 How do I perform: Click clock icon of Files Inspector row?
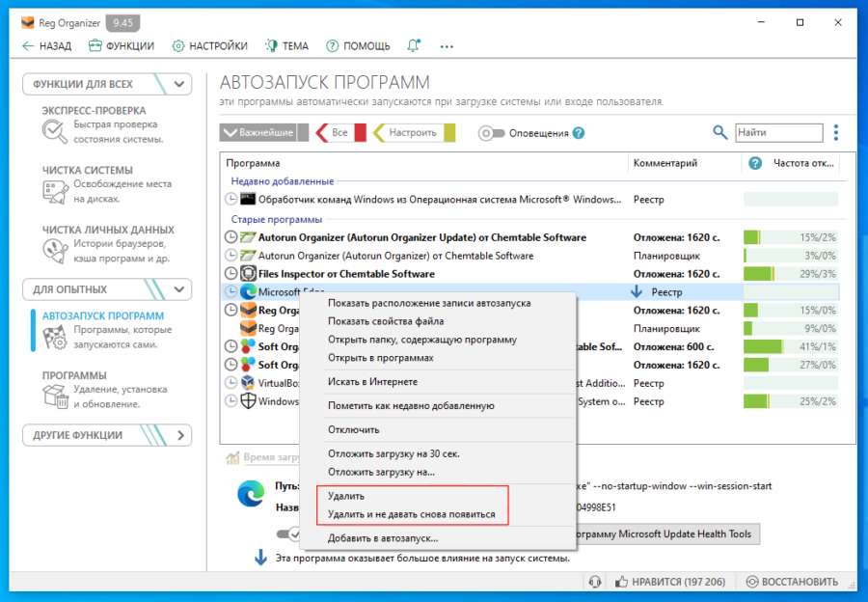click(231, 274)
